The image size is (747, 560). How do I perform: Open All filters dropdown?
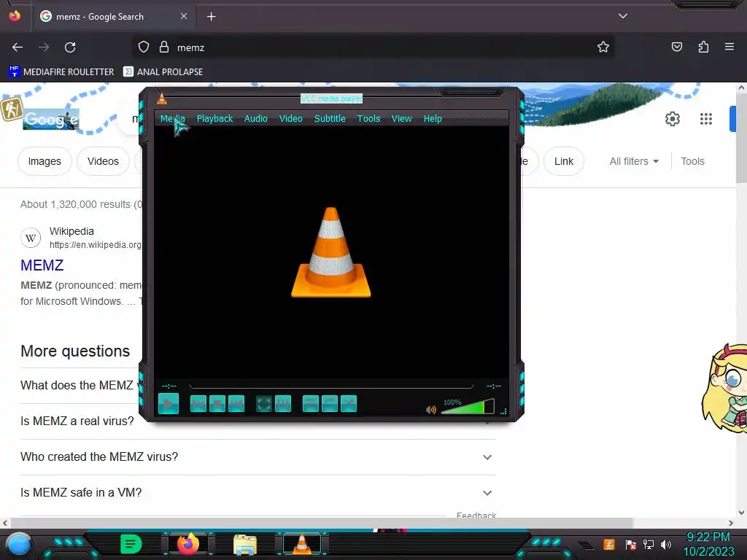pos(634,161)
